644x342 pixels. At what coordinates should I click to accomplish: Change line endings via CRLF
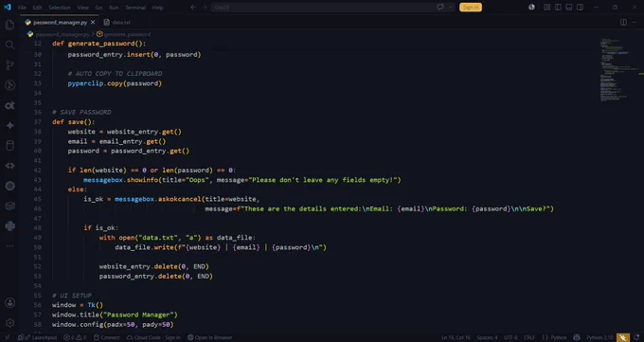pyautogui.click(x=529, y=337)
